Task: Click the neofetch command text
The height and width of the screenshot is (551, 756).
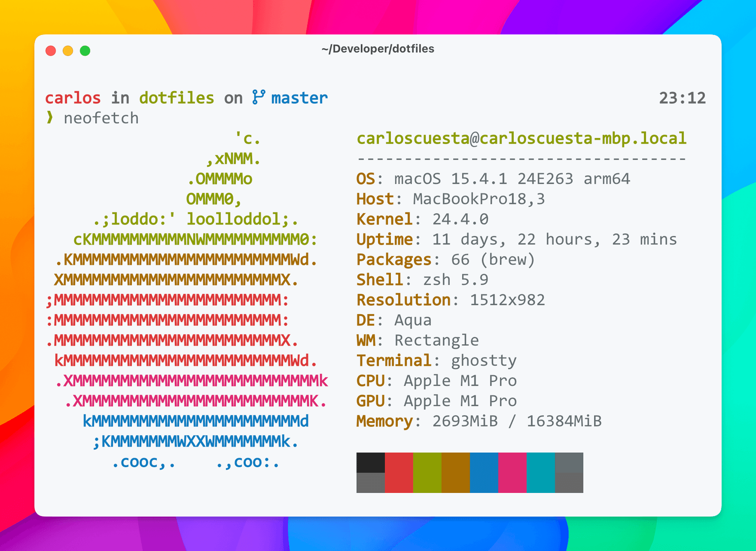Action: tap(101, 118)
